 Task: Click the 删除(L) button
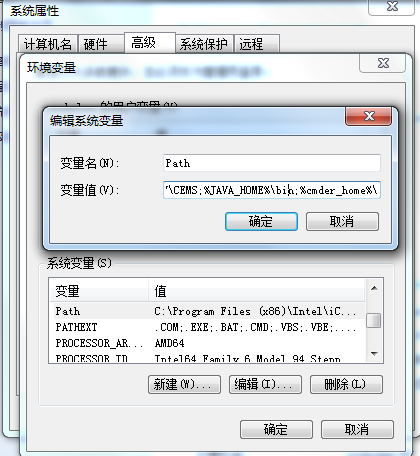pos(346,384)
